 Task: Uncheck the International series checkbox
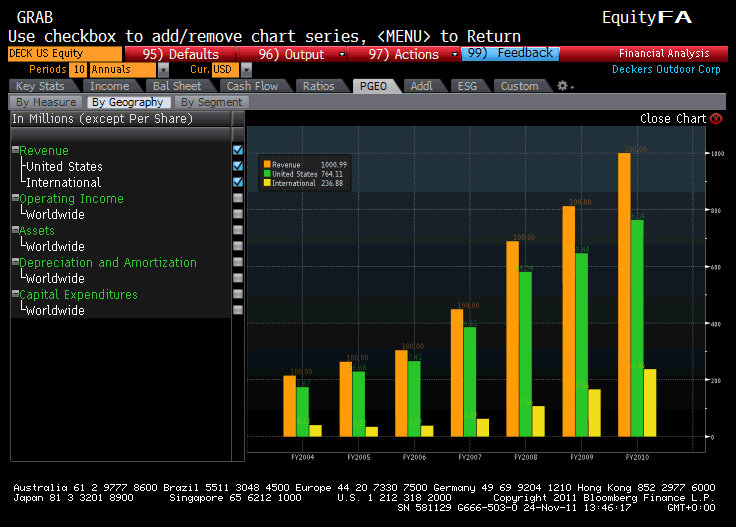tap(237, 183)
